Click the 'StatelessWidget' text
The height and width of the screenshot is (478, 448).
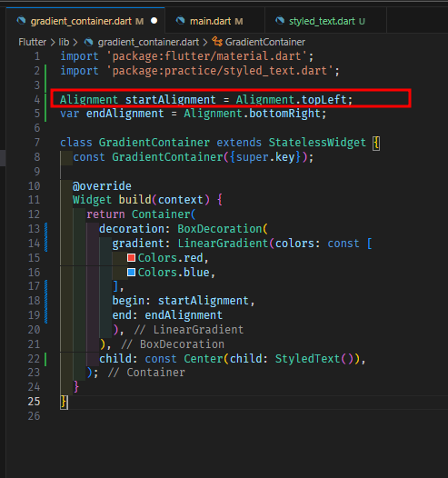tap(317, 143)
